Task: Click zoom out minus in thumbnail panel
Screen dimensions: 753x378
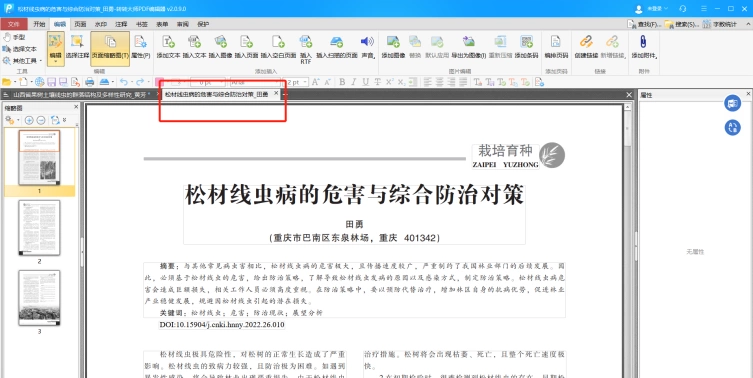Action: [41, 120]
